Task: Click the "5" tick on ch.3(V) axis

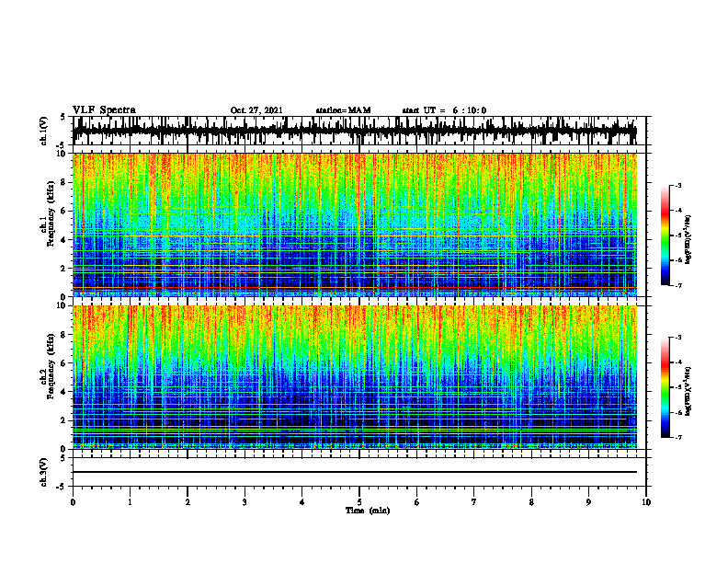Action: tap(63, 458)
